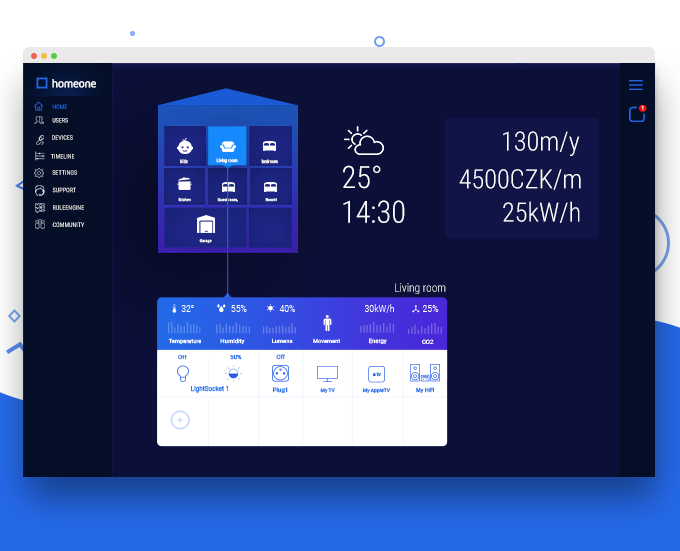Screen dimensions: 680x551
Task: Select the Kitchen tile with pot icon
Action: click(x=185, y=186)
